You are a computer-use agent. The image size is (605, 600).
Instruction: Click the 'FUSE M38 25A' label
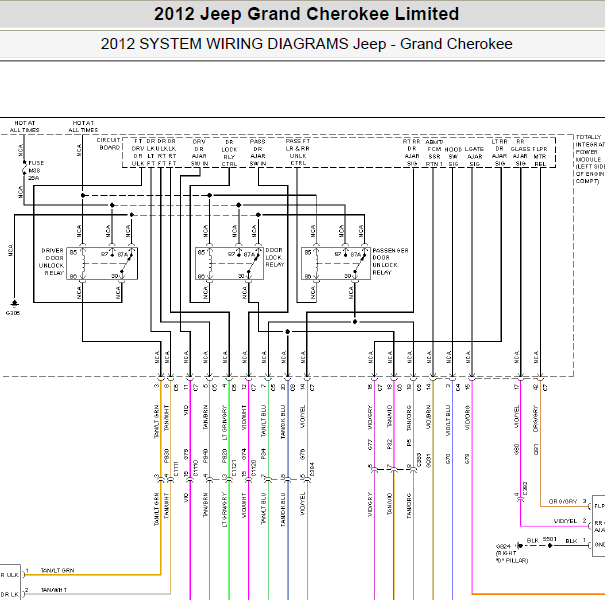coord(36,171)
